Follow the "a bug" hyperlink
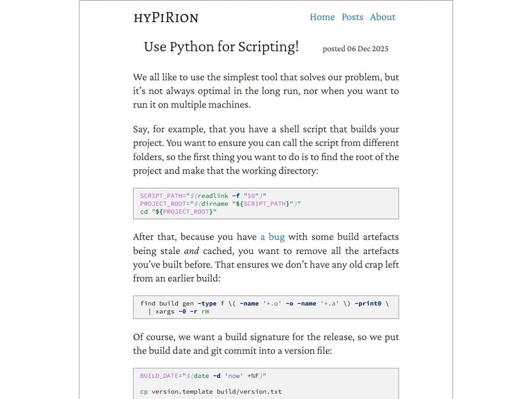The image size is (532, 399). pos(272,236)
